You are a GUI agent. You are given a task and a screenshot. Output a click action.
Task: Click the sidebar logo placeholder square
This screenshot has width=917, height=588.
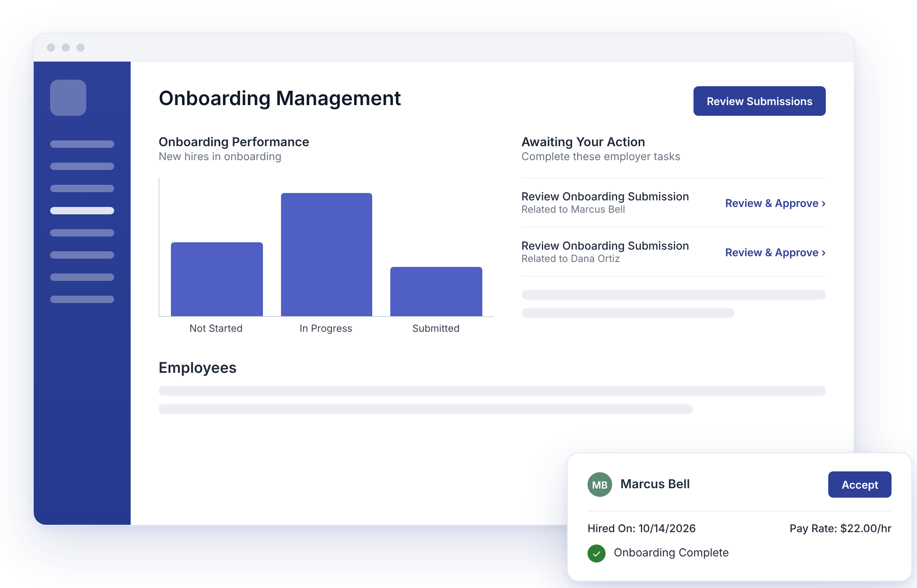pos(68,98)
